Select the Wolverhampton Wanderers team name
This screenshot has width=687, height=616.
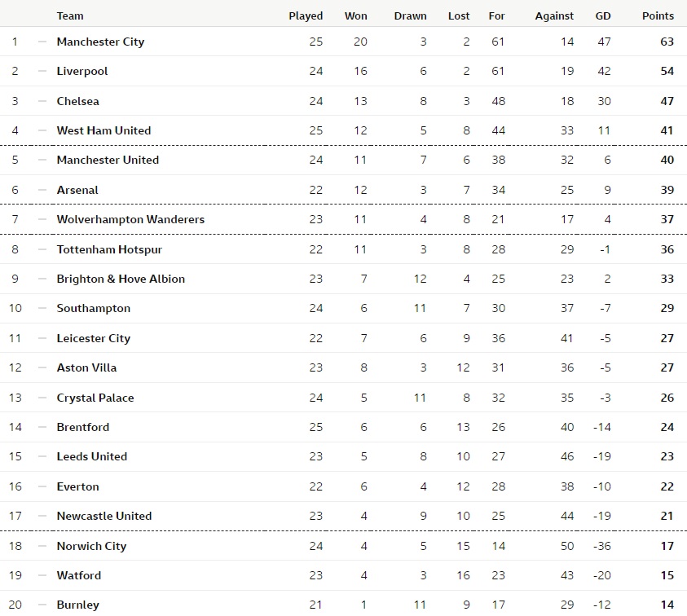point(130,219)
